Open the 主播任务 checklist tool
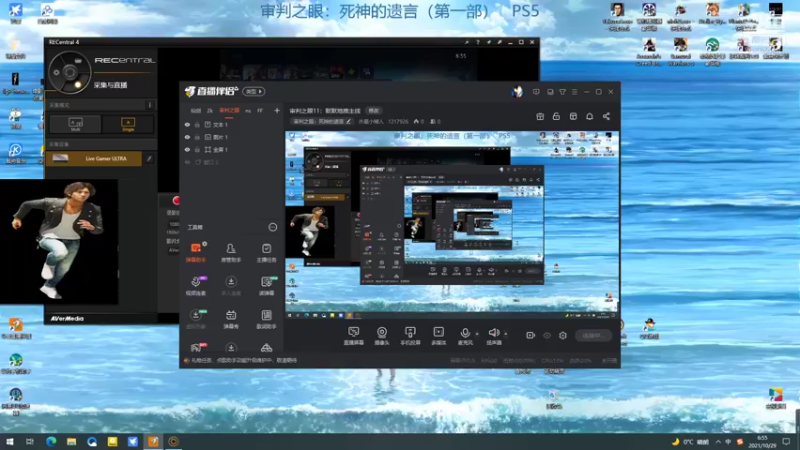This screenshot has height=450, width=800. coord(266,253)
